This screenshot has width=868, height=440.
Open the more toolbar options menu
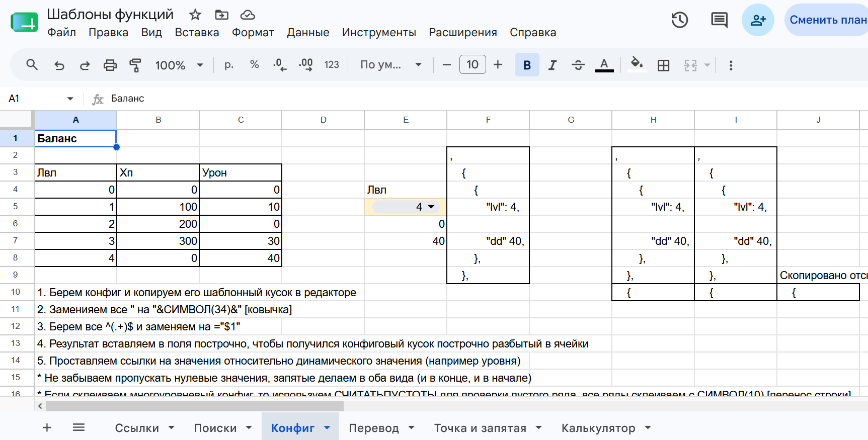731,65
